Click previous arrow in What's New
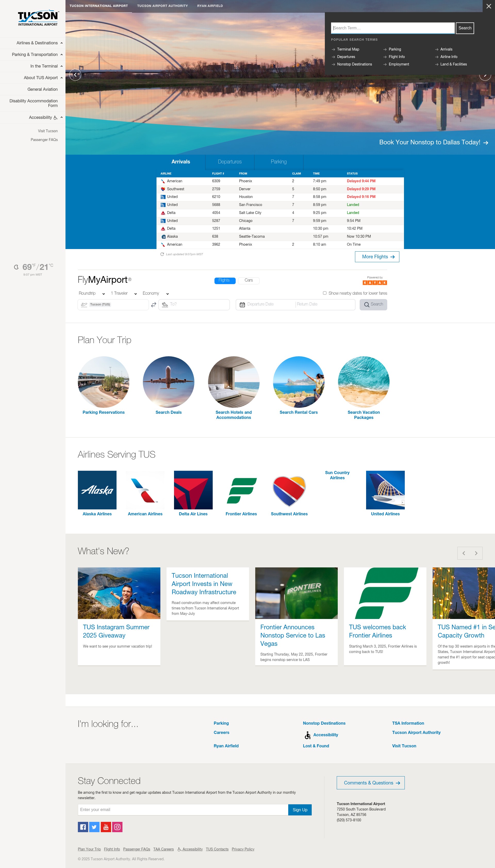Screen dimensions: 495x868 pos(464,553)
